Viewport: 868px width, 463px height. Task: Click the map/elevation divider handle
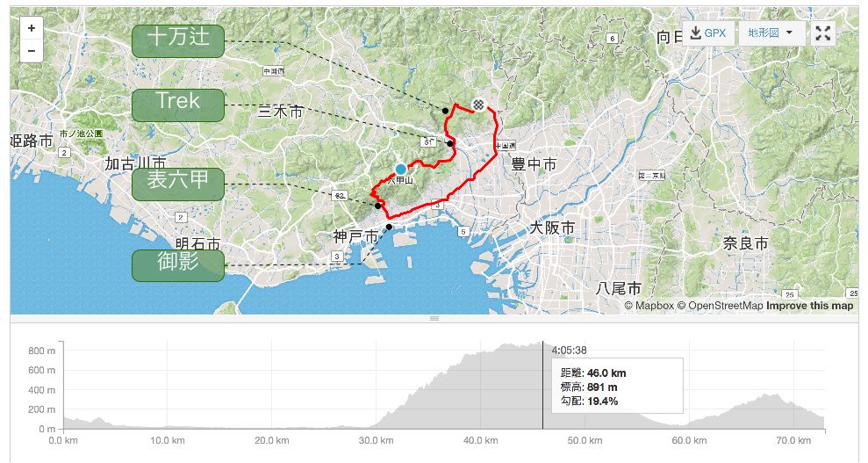pos(434,318)
